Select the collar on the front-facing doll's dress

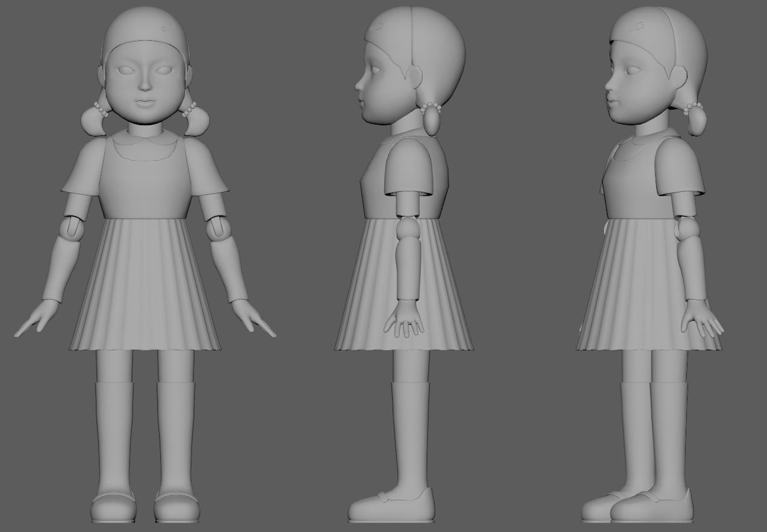coord(144,146)
